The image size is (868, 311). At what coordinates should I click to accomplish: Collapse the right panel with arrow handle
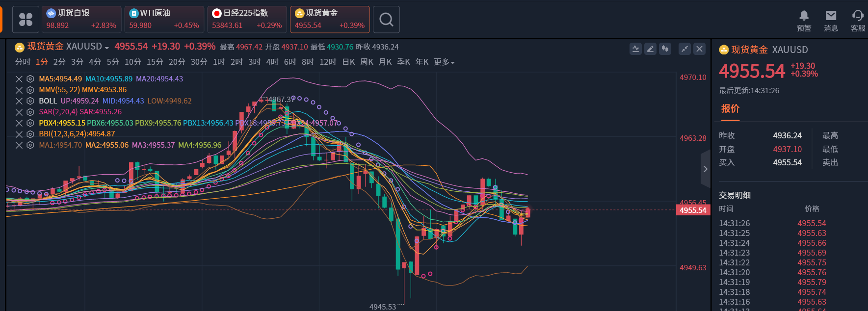(x=705, y=169)
